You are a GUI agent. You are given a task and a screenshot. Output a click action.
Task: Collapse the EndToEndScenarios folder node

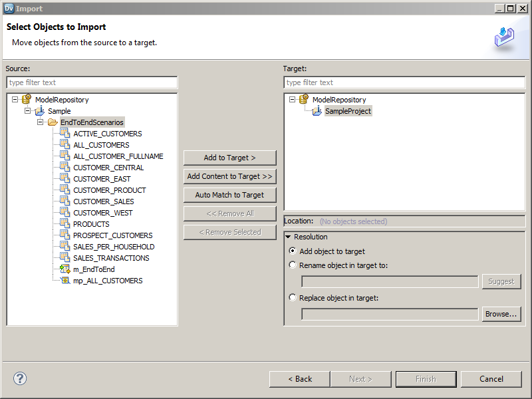coord(41,122)
